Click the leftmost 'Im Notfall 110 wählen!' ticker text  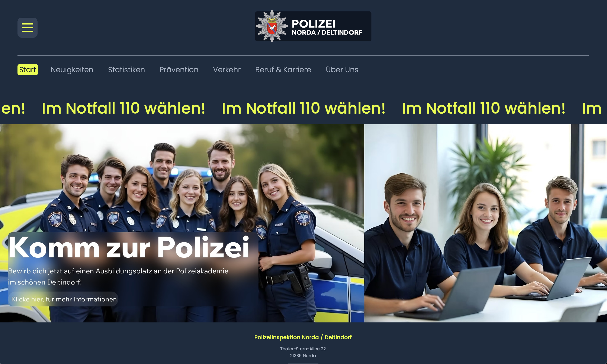(x=123, y=108)
